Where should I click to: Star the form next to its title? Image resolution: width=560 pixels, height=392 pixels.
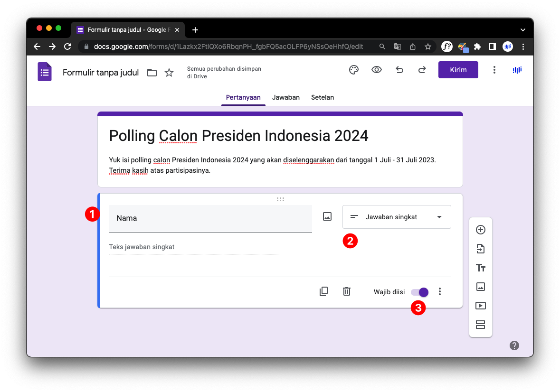pyautogui.click(x=169, y=73)
